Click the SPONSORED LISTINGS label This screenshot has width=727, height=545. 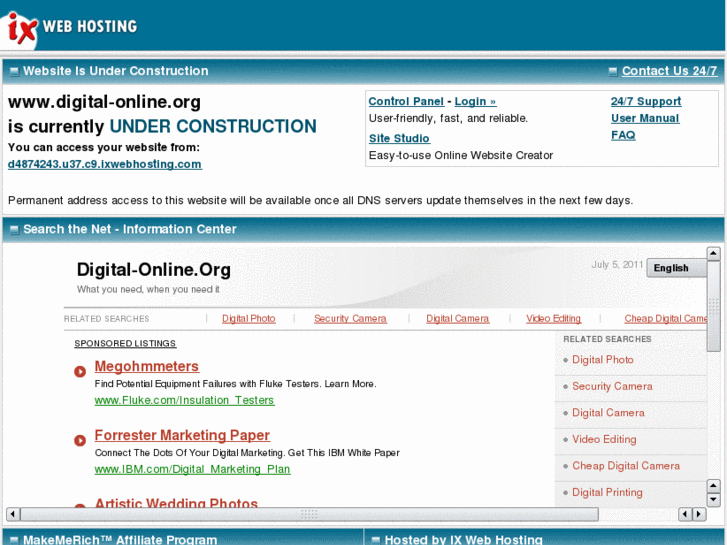click(x=125, y=343)
